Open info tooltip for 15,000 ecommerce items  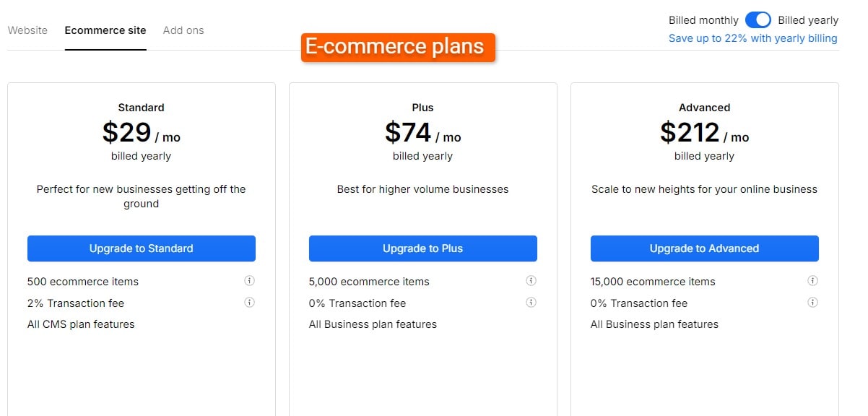coord(812,281)
